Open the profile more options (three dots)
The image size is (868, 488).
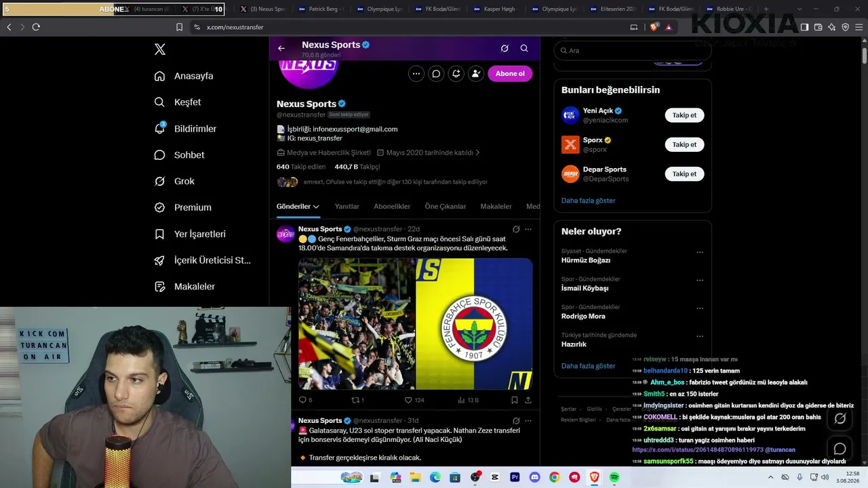416,74
